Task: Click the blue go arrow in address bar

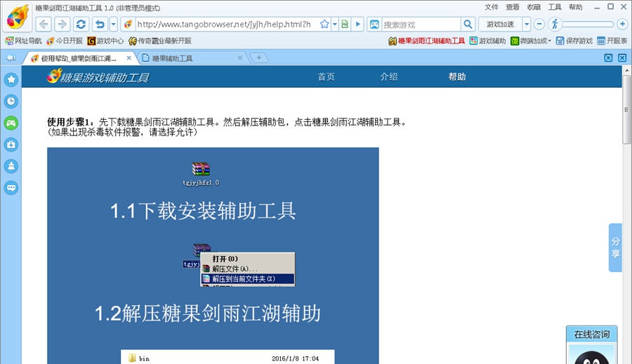Action: click(x=357, y=24)
